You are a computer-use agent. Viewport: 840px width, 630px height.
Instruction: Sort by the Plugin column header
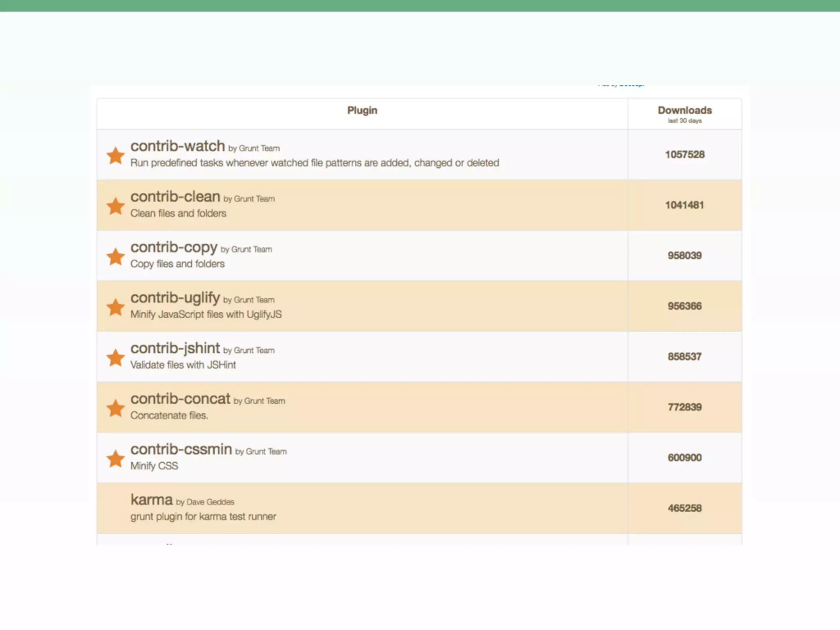(362, 110)
